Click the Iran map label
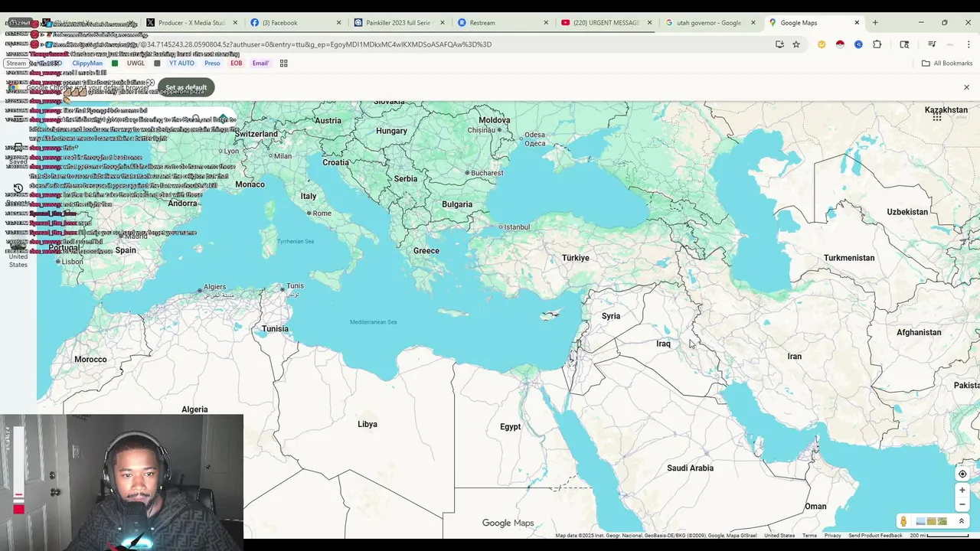 [x=794, y=357]
